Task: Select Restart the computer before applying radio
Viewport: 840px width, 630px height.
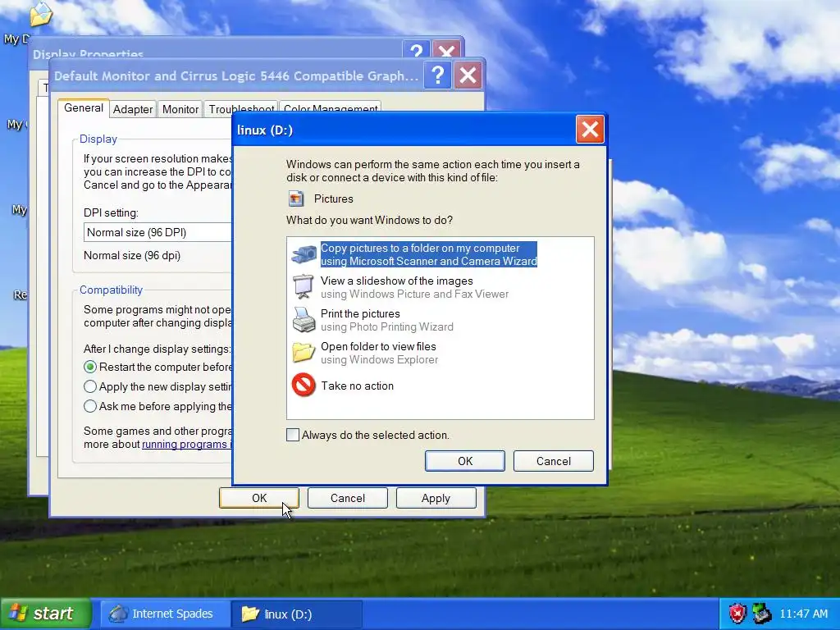Action: [90, 367]
